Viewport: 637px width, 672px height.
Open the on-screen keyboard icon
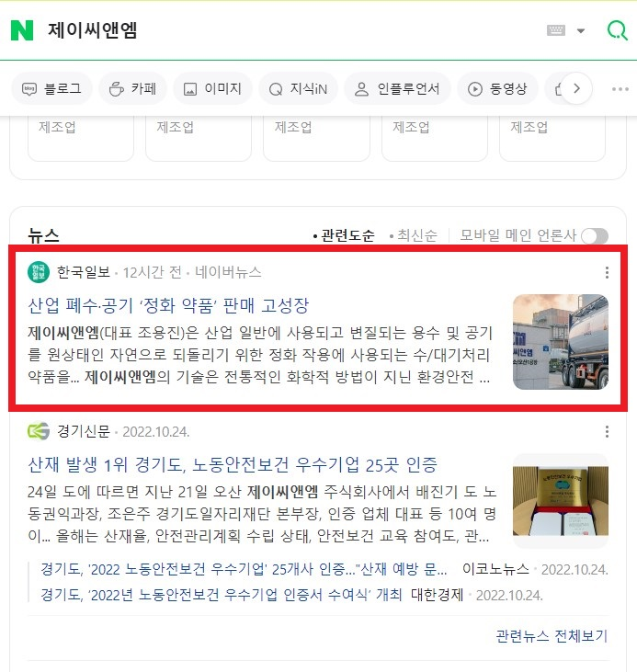click(556, 30)
